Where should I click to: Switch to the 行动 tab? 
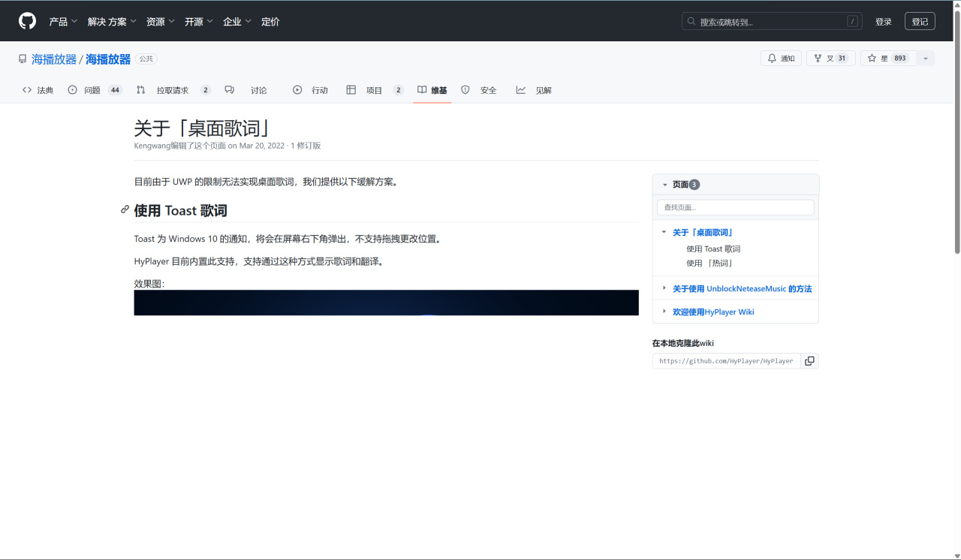click(x=311, y=90)
